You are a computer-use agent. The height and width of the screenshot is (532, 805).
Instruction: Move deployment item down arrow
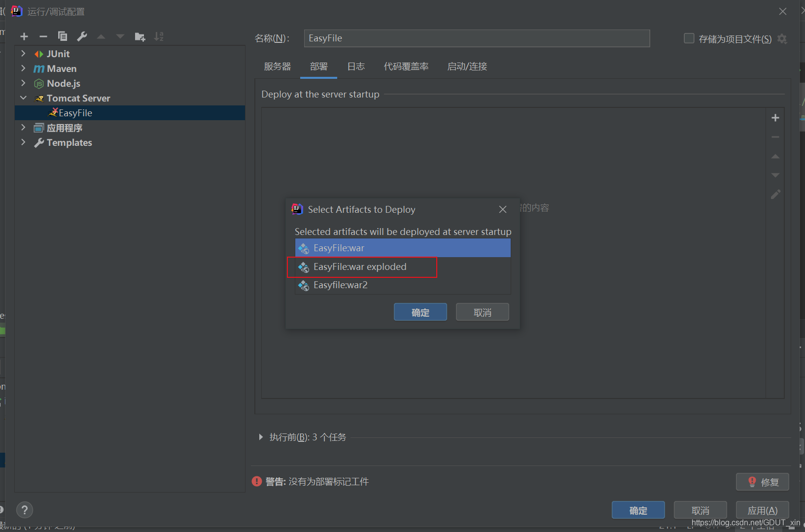click(775, 175)
